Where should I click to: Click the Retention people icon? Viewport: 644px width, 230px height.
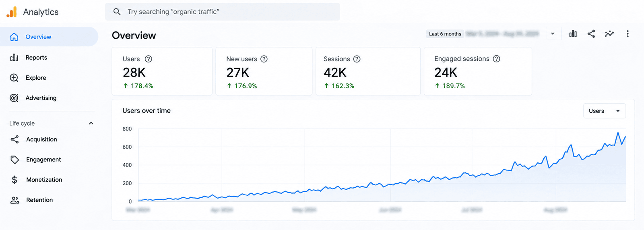(14, 200)
